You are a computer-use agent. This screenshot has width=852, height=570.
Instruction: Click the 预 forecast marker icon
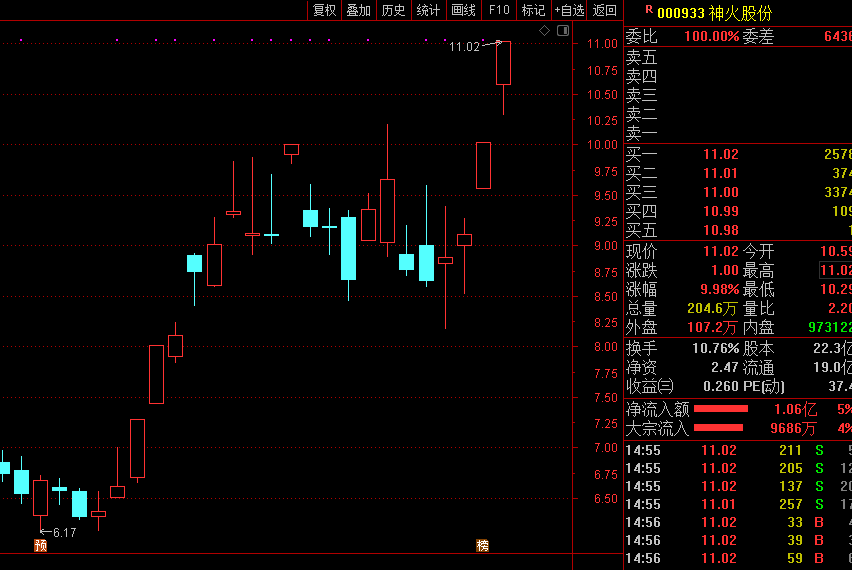click(x=40, y=545)
